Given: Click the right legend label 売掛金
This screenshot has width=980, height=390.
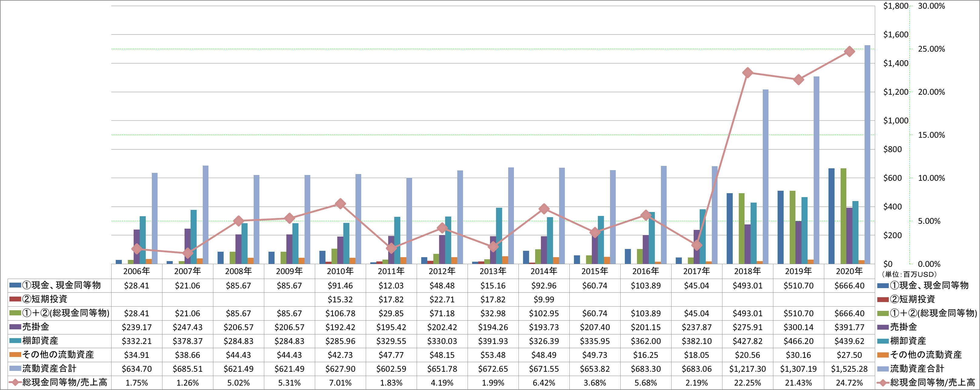Looking at the screenshot, I should pos(904,327).
